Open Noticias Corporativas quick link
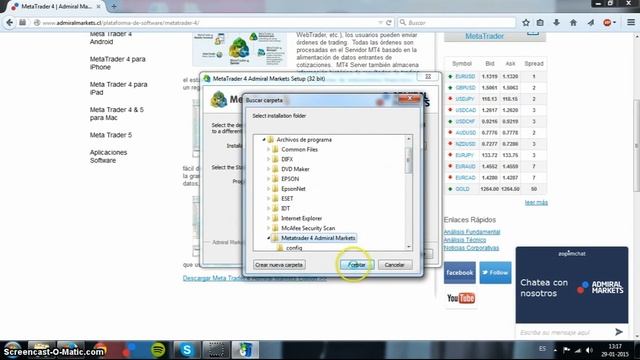640x360 pixels. (x=471, y=248)
